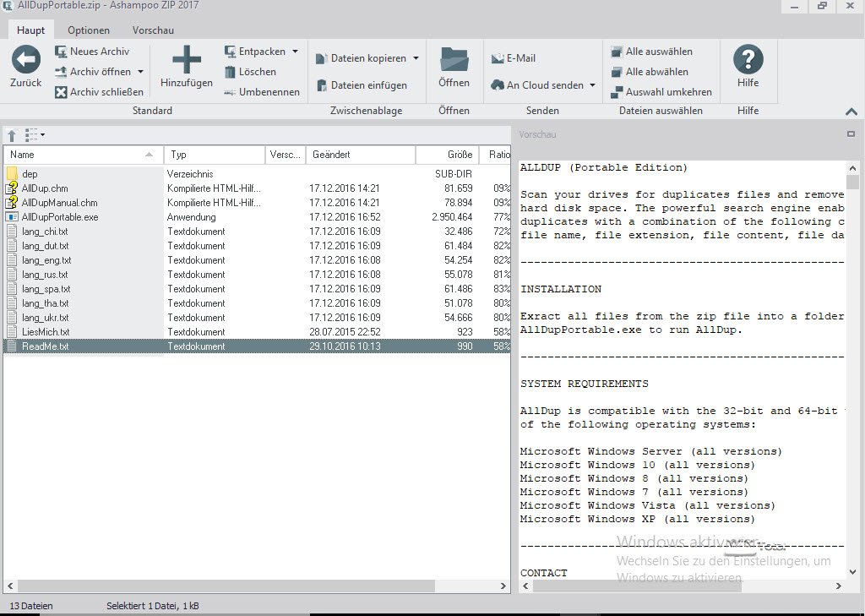The image size is (865, 616).
Task: Select AllDupPortable.exe in the file list
Action: tap(60, 217)
